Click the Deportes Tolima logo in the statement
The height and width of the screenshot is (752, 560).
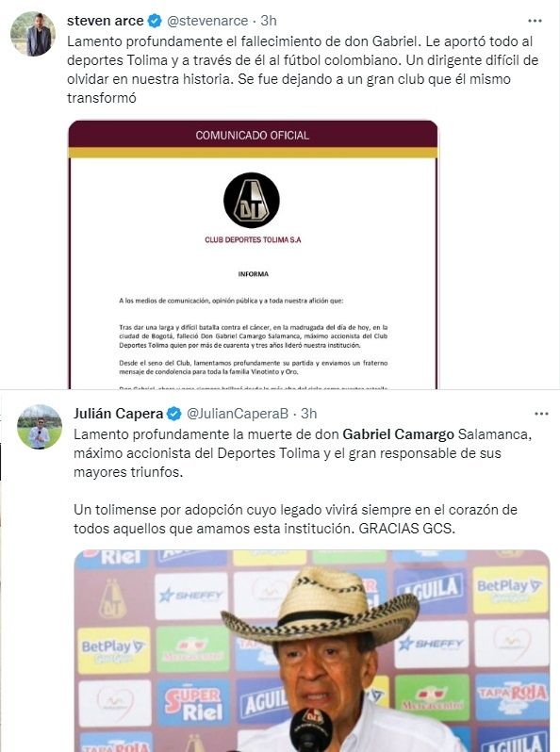pos(252,201)
